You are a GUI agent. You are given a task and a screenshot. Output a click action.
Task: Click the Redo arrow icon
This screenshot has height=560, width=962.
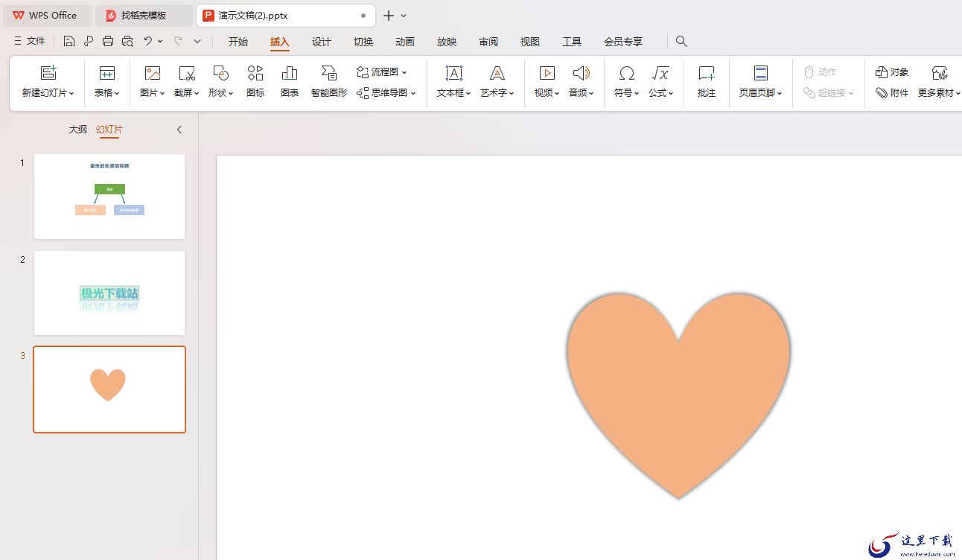(x=178, y=42)
